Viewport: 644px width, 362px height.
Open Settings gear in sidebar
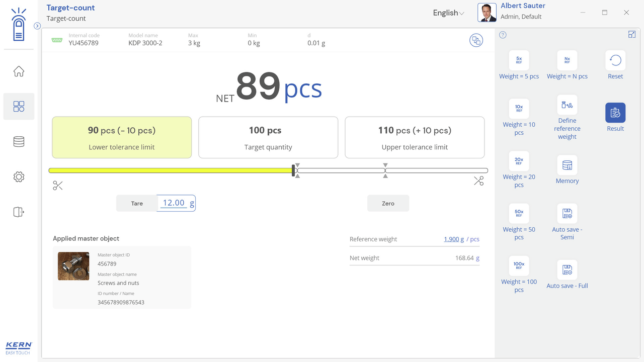19,177
